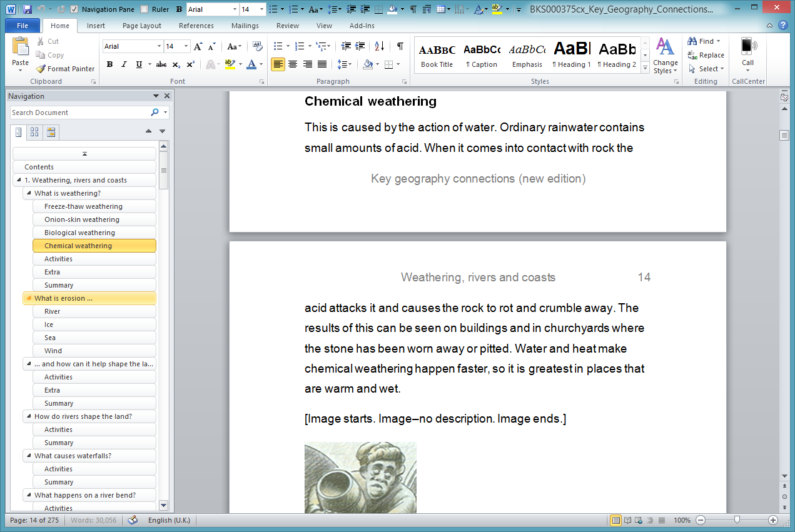The image size is (795, 532).
Task: Click the Increase Indent icon
Action: [x=360, y=46]
